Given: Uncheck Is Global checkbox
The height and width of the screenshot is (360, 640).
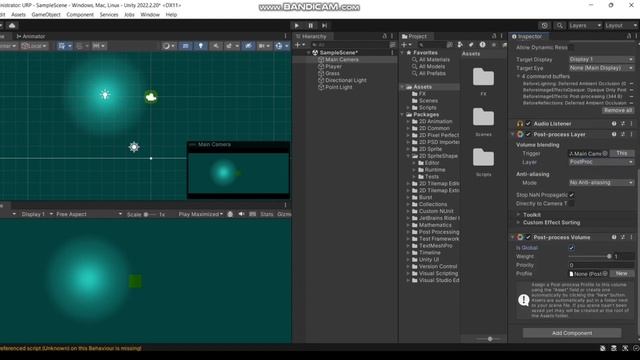Looking at the screenshot, I should 571,248.
